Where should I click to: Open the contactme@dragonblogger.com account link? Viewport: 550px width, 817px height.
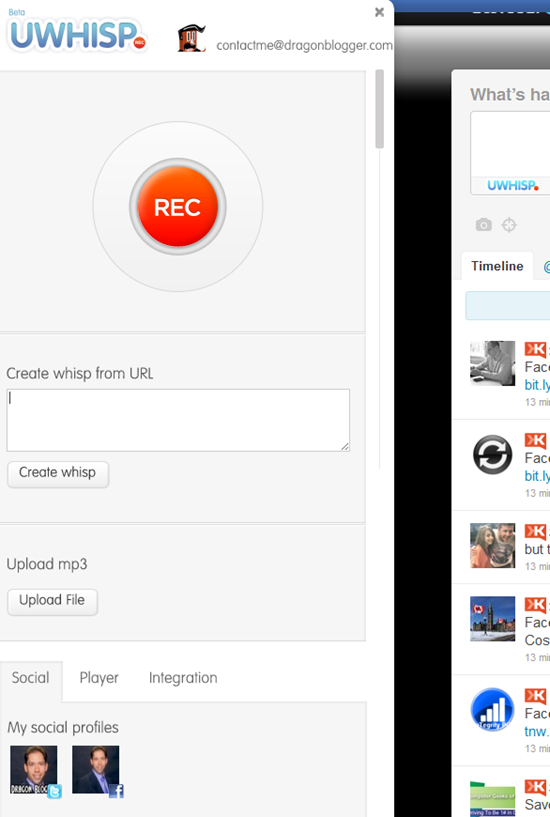[304, 45]
